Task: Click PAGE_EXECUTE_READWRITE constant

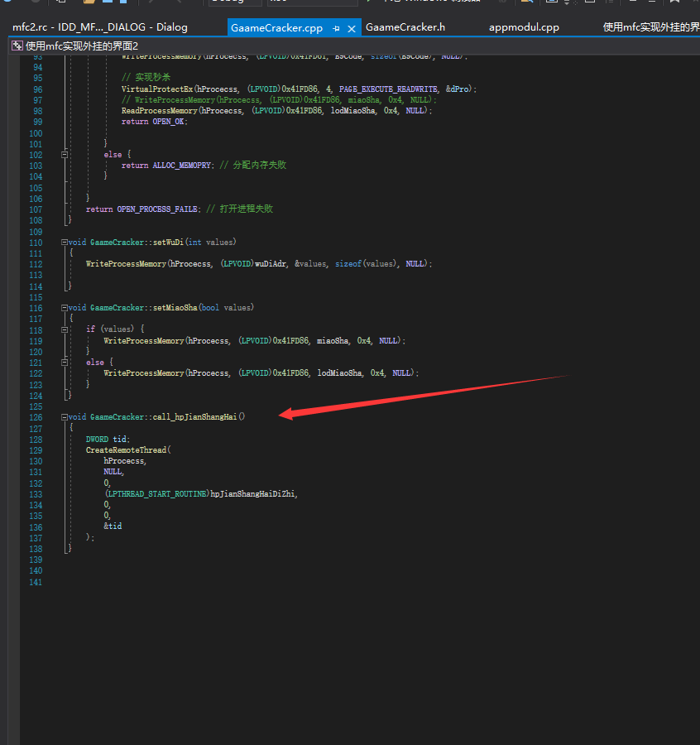Action: [388, 89]
